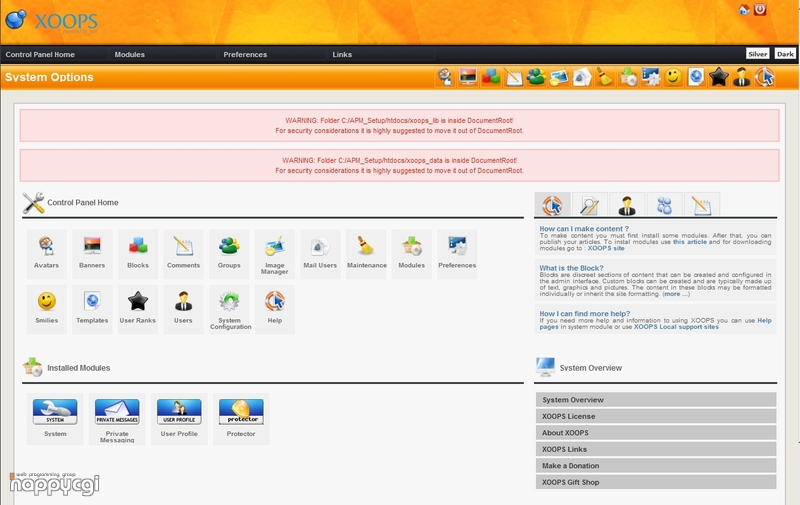
Task: Switch to the Dark theme
Action: 785,54
